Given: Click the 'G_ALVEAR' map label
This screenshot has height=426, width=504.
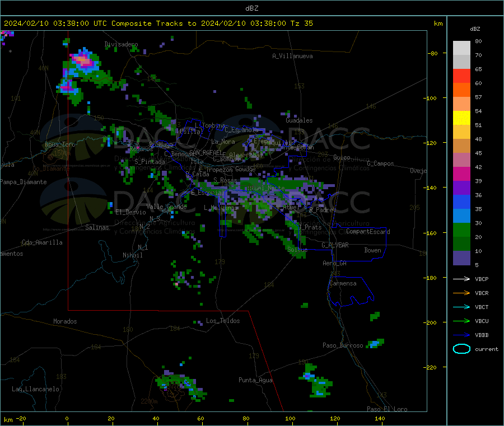Looking at the screenshot, I should coord(335,245).
